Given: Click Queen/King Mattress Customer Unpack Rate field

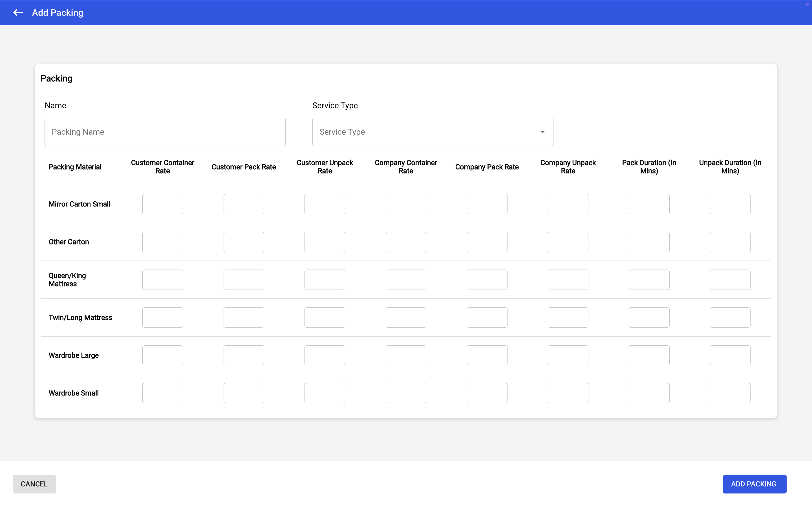Looking at the screenshot, I should click(325, 280).
